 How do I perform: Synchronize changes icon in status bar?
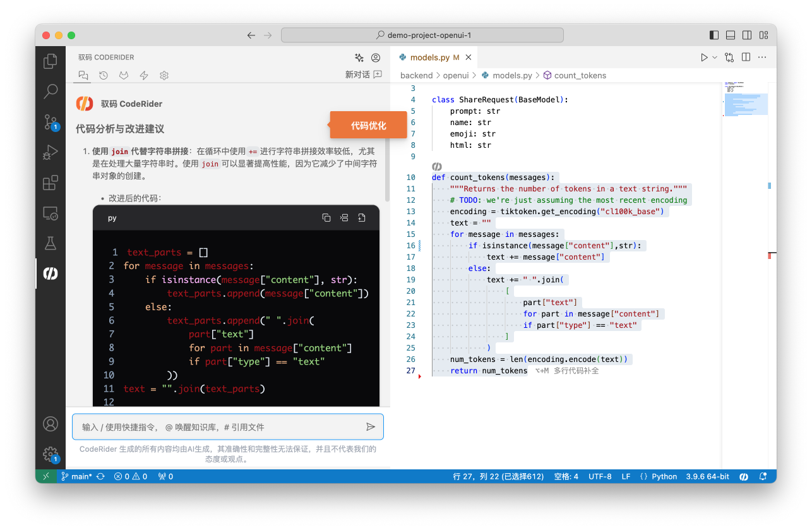[100, 476]
